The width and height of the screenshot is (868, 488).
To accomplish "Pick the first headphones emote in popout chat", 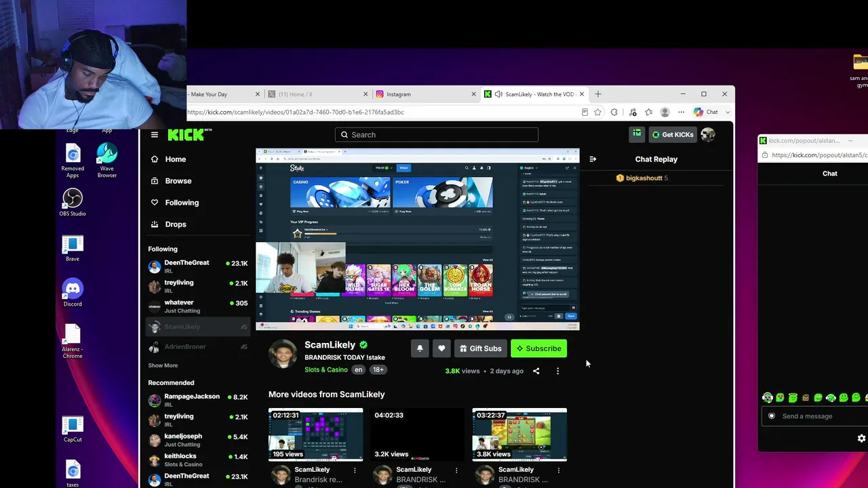I will [768, 398].
